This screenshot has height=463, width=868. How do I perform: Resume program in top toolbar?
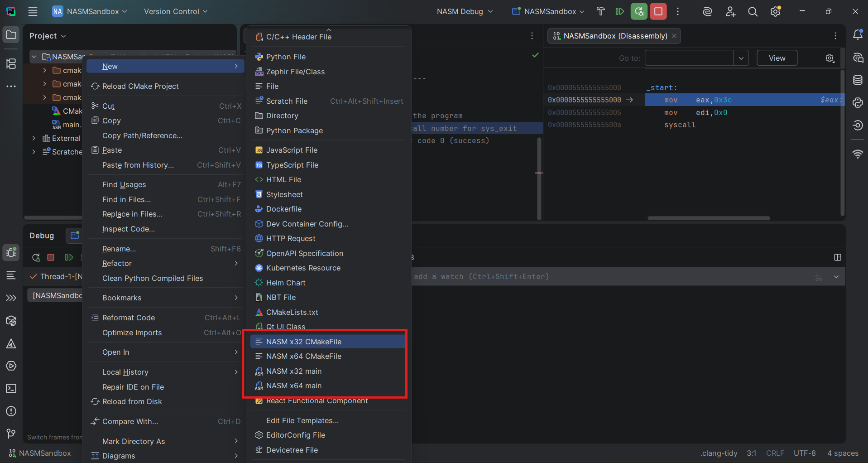click(x=619, y=11)
